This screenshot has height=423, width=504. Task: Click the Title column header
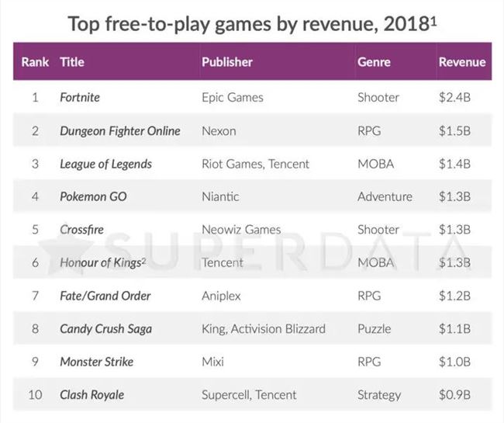(x=72, y=62)
